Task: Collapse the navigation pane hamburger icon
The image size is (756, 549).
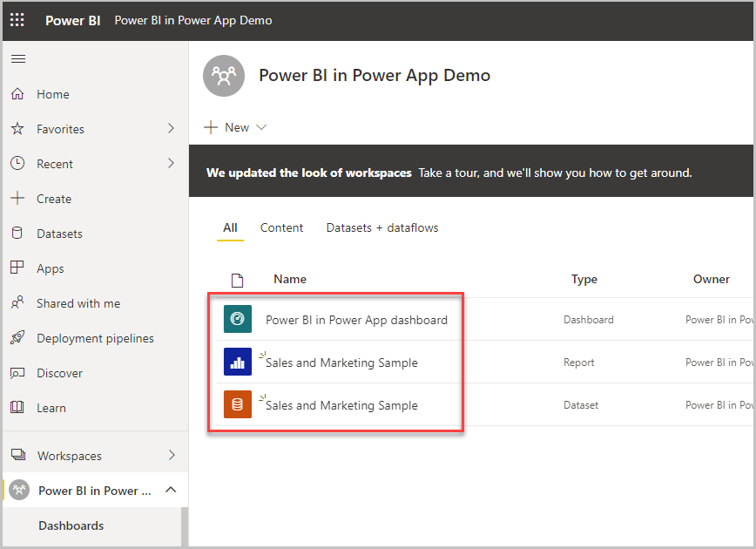Action: point(17,59)
